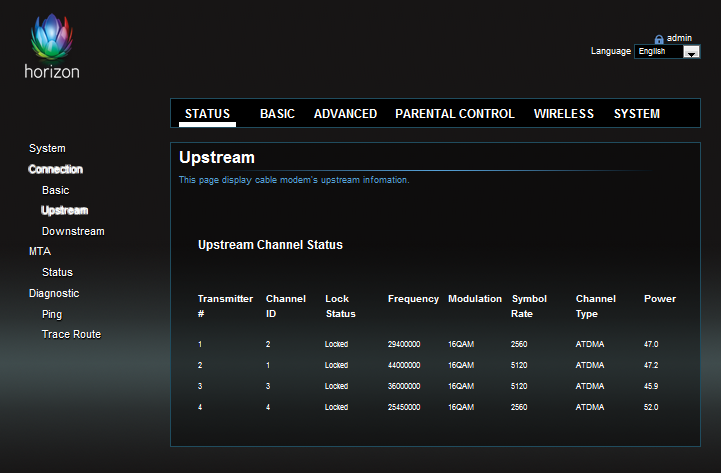Click power value 52.0
This screenshot has height=473, width=721.
pos(651,407)
